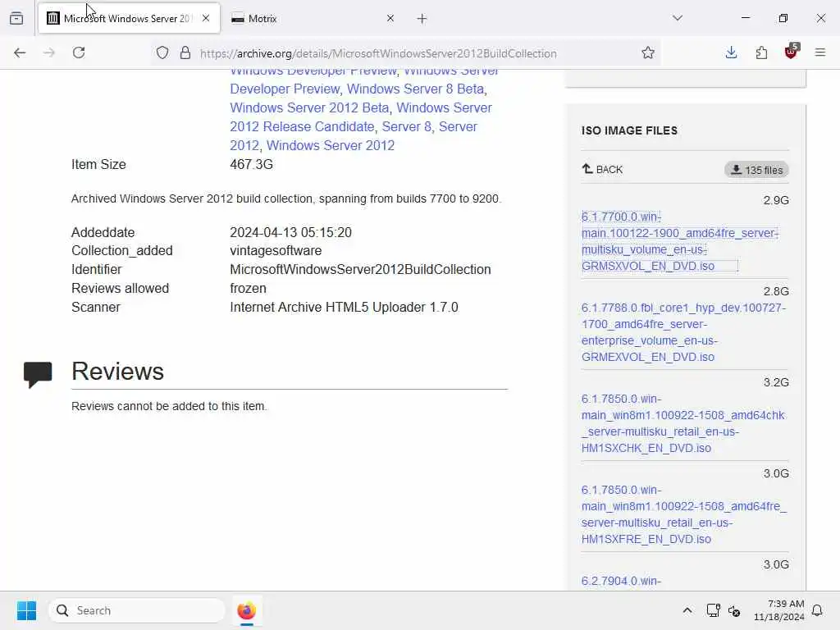
Task: Open tracking protection shield icon
Action: click(x=162, y=52)
